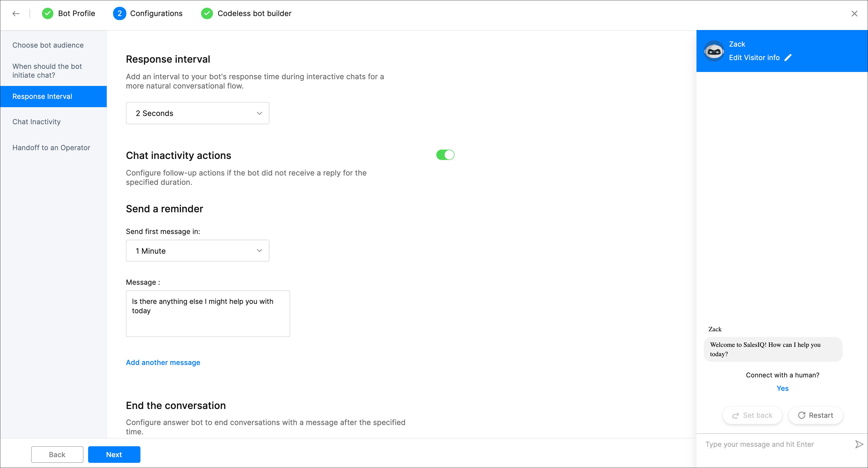This screenshot has height=468, width=868.
Task: Click Edit Visitor info text
Action: [754, 57]
